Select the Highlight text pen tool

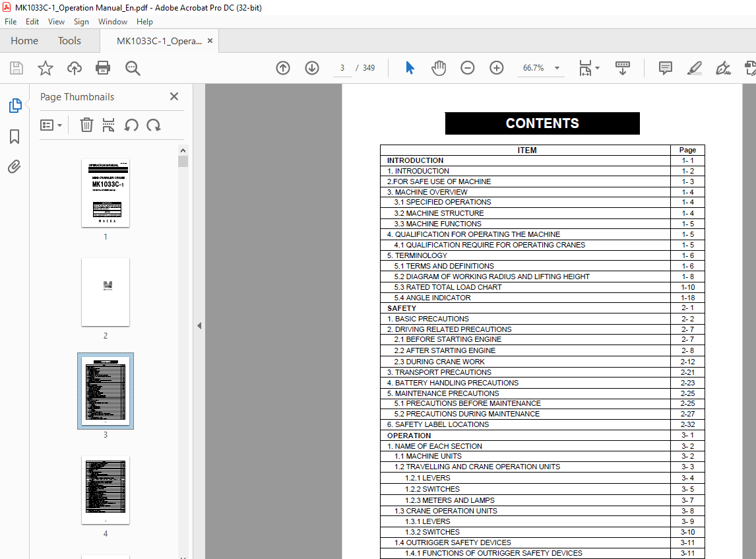pyautogui.click(x=694, y=68)
